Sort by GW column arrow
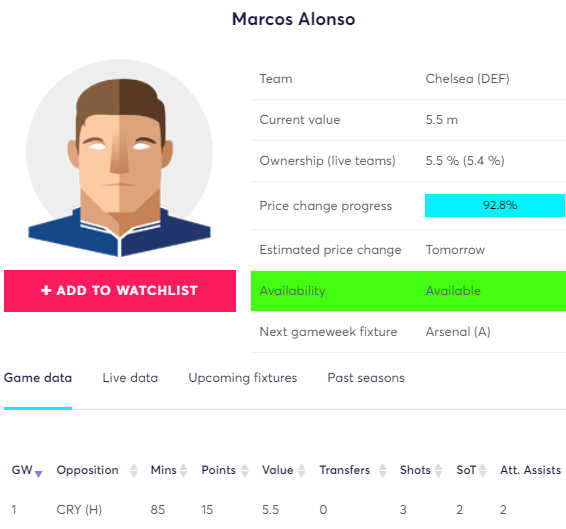This screenshot has width=566, height=529. [x=39, y=473]
